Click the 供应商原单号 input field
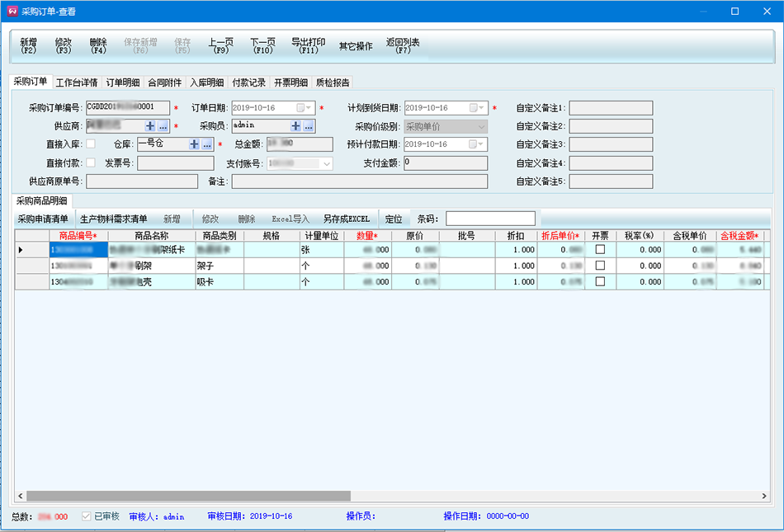This screenshot has width=784, height=532. click(x=142, y=181)
